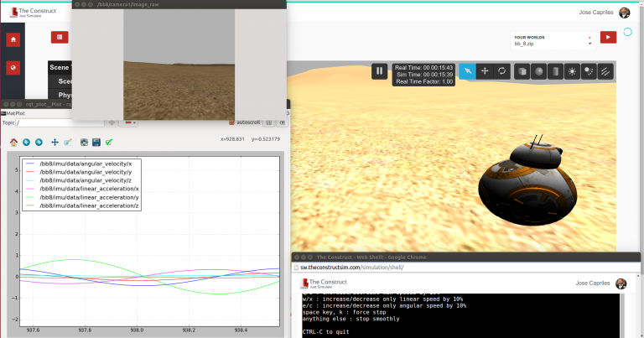Viewport: 644px width, 338px height.
Task: Enable the plot pan tool
Action: [x=55, y=143]
